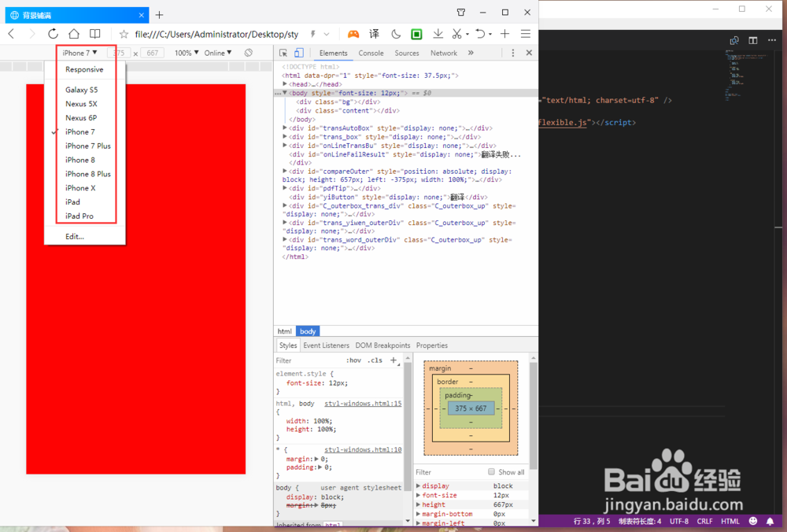Click the scissors snipping extension icon
This screenshot has height=532, width=787.
click(x=459, y=34)
